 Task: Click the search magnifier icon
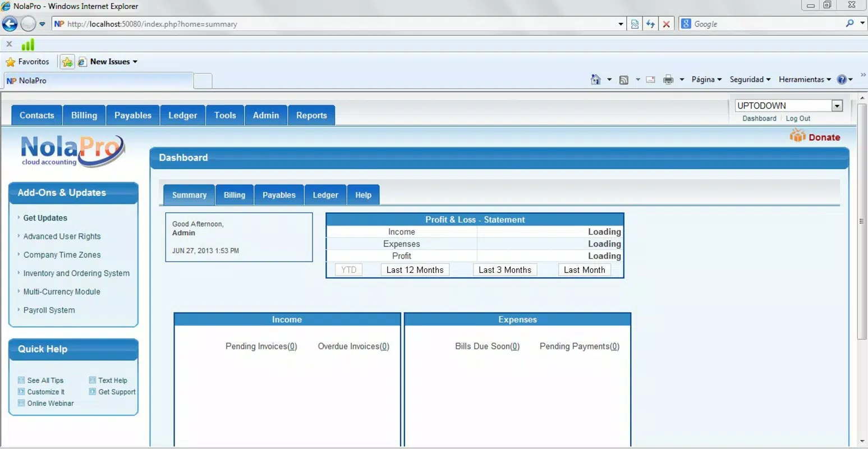pos(849,24)
